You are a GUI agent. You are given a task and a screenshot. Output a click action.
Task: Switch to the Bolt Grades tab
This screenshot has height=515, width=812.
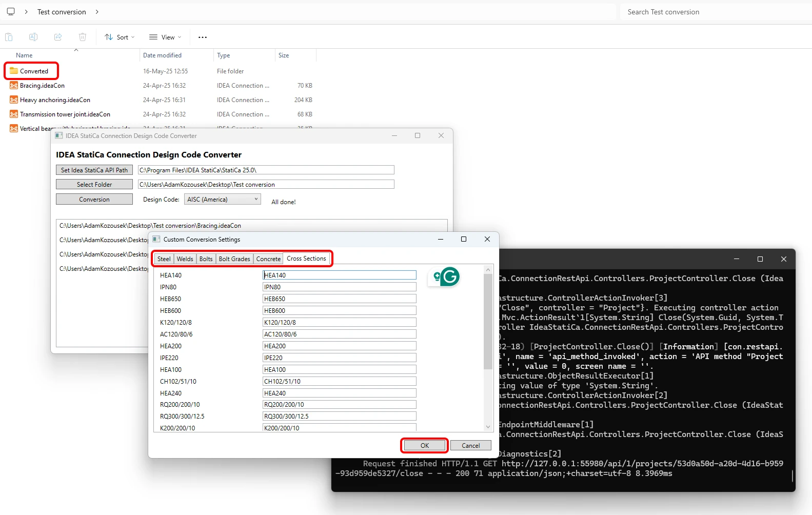pyautogui.click(x=234, y=259)
